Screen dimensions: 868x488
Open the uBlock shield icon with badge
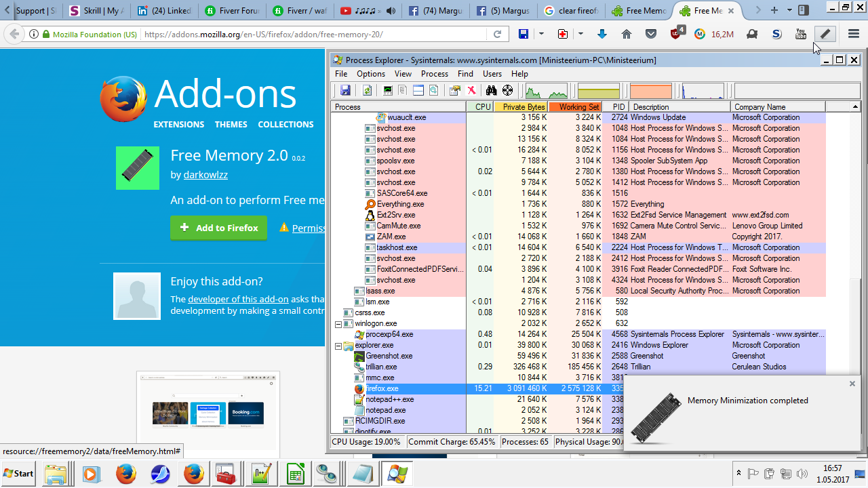tap(677, 33)
